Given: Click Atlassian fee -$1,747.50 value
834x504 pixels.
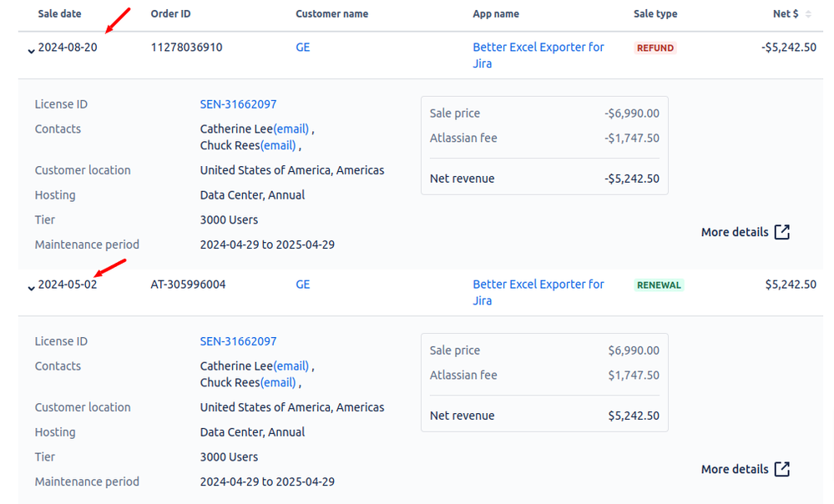Looking at the screenshot, I should (632, 139).
